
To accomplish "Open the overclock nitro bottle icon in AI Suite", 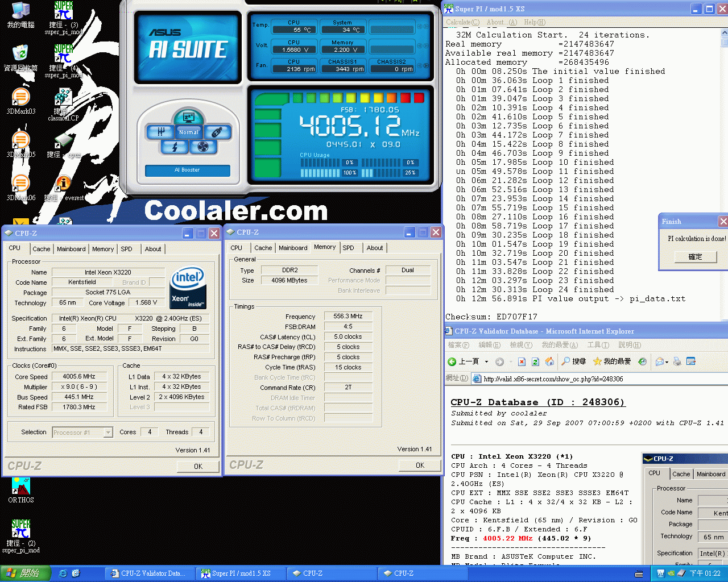I will click(217, 132).
